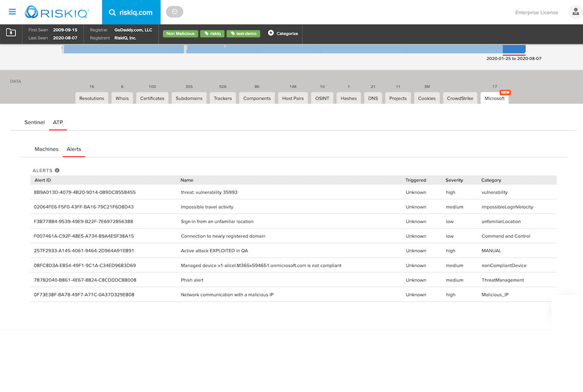
Task: Open the user account avatar
Action: [x=576, y=12]
